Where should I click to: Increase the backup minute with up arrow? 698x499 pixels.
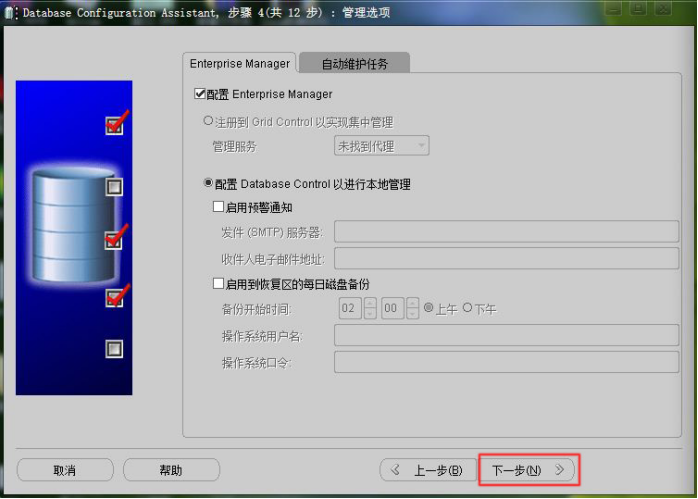413,303
